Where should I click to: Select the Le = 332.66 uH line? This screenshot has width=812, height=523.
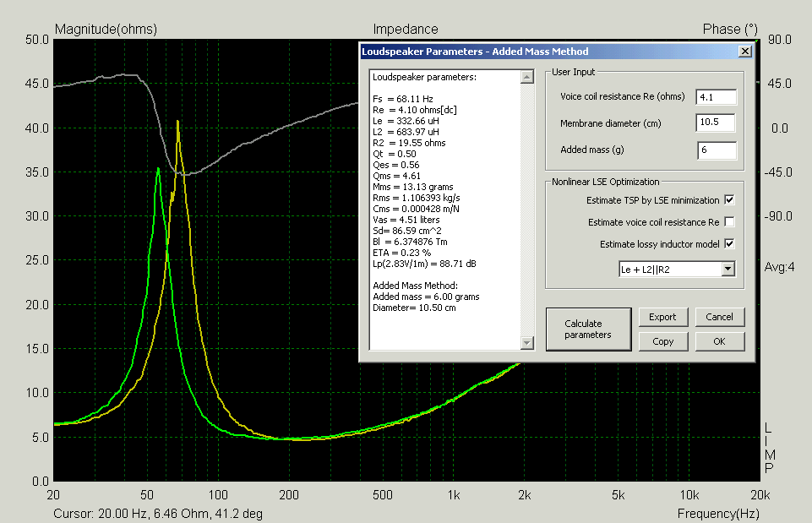point(406,121)
